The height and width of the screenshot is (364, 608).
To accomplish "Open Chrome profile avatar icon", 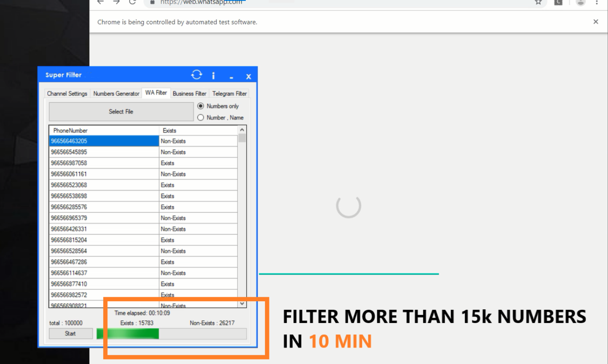I will coord(580,2).
